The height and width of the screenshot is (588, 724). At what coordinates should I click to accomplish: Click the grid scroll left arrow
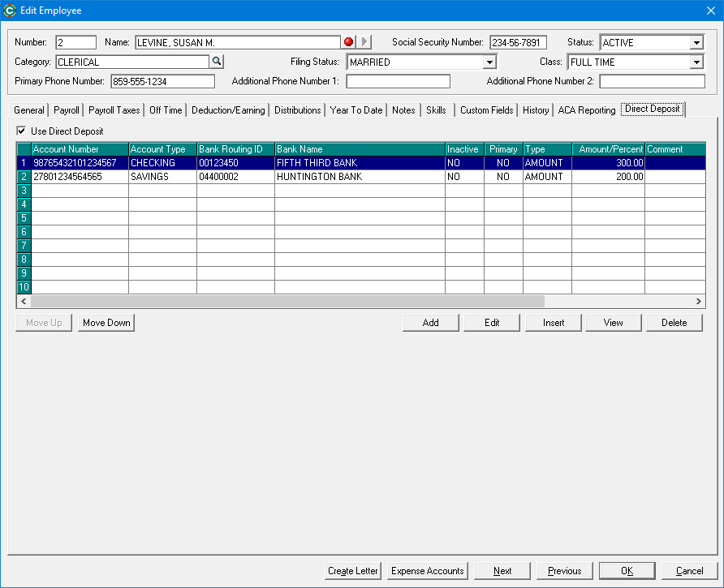click(x=24, y=302)
